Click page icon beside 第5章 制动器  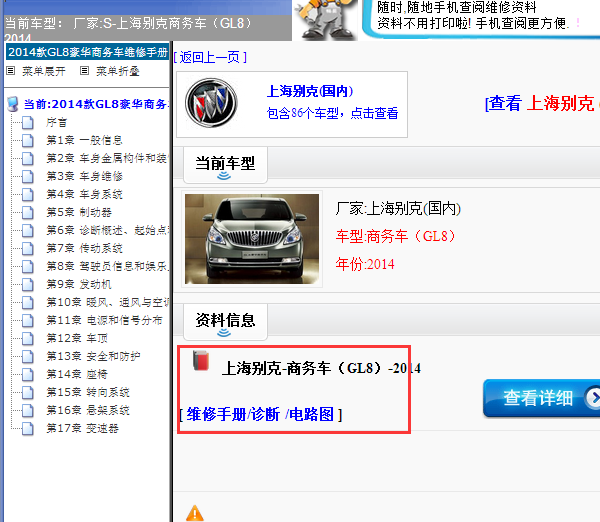(x=27, y=212)
